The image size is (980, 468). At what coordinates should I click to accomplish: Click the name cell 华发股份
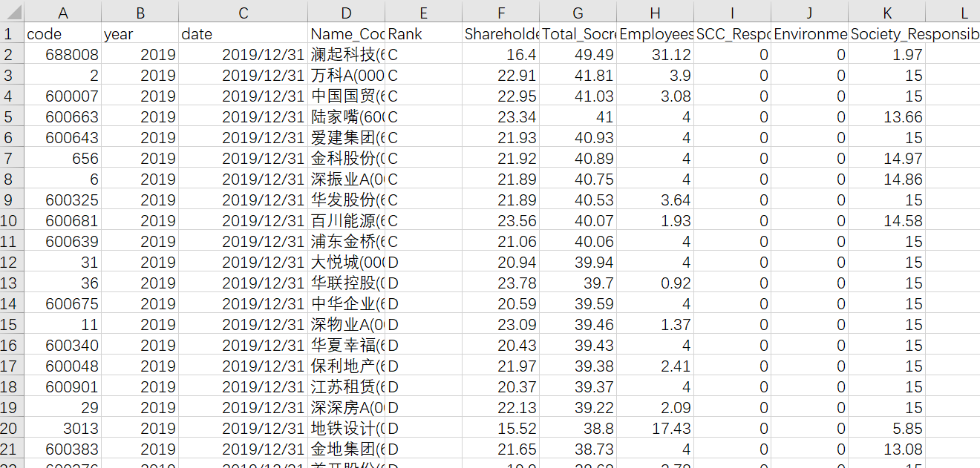pyautogui.click(x=347, y=200)
